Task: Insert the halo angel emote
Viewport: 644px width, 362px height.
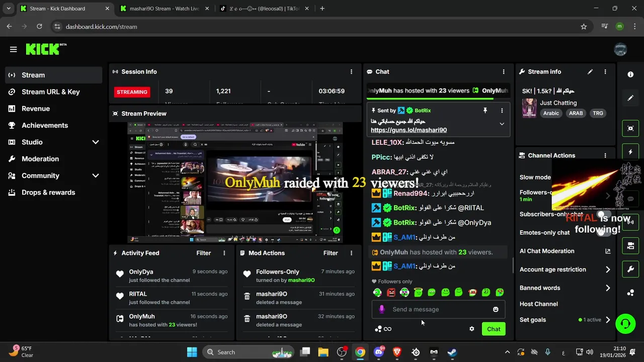Action: [418, 292]
